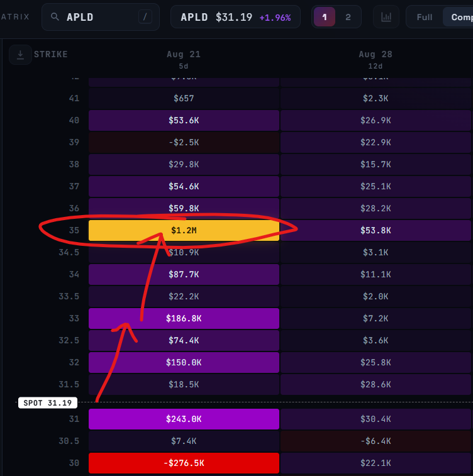Screen dimensions: 473x476
Task: Click the $59.8K cell at strike 36
Action: pyautogui.click(x=184, y=208)
